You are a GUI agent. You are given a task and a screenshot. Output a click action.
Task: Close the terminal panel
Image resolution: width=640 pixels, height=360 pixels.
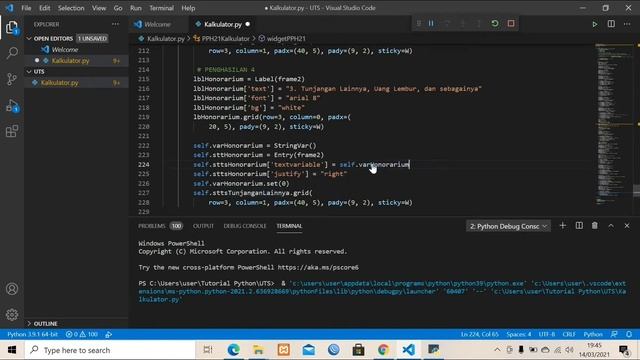pos(627,226)
